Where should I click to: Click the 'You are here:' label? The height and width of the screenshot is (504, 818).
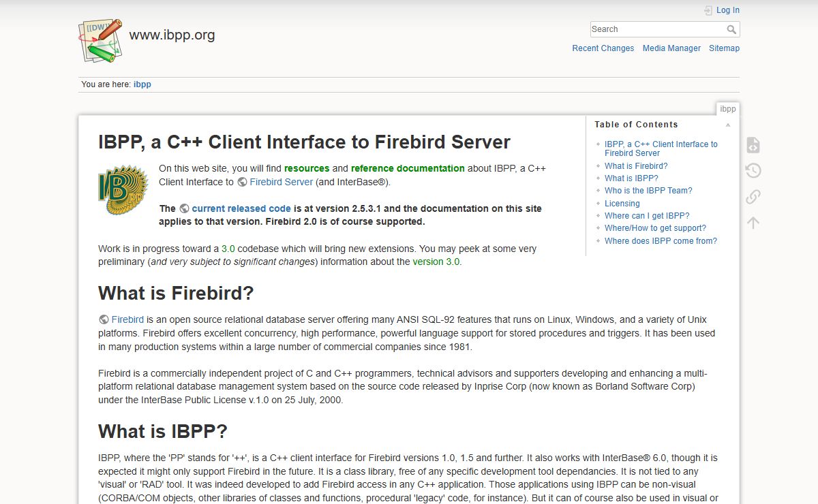point(106,84)
